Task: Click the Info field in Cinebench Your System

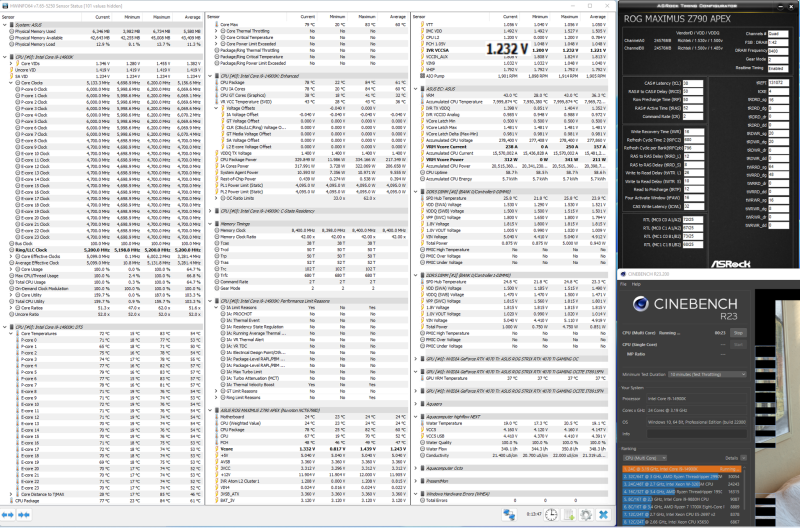Action: point(696,434)
